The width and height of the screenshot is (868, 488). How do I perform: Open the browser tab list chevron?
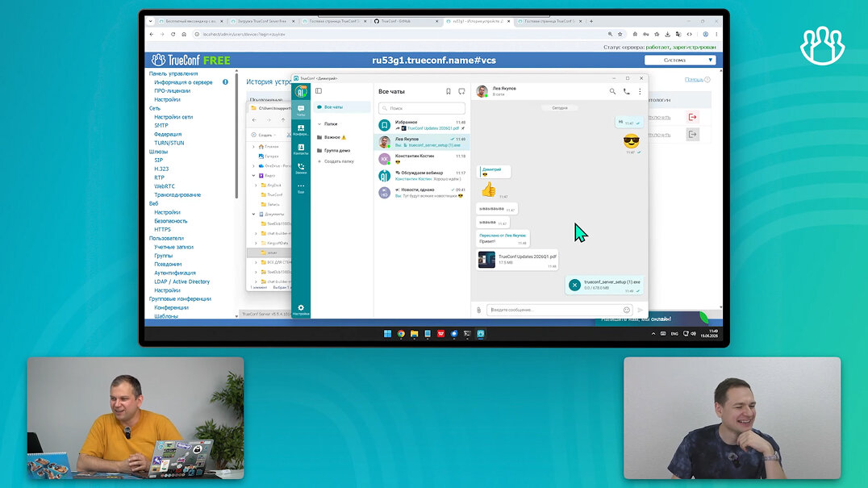click(151, 21)
